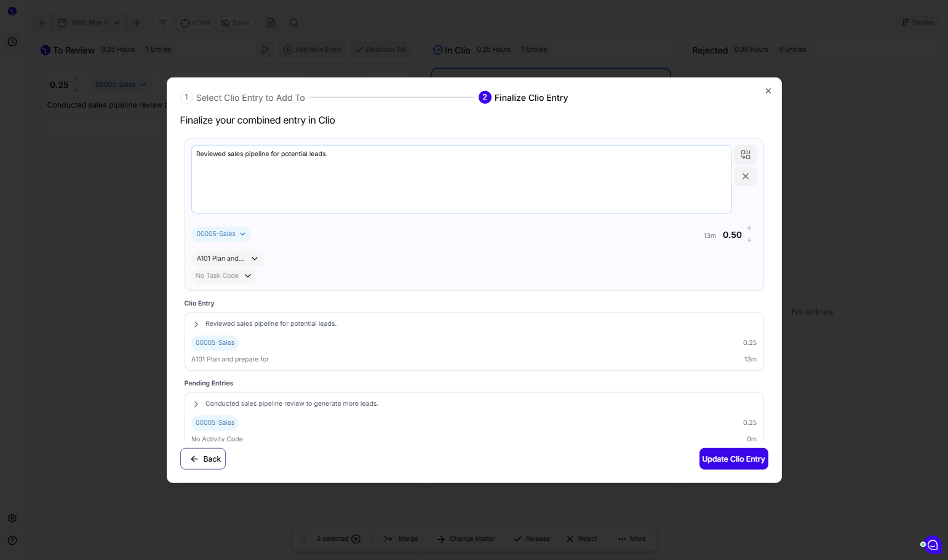Open the chat support widget
This screenshot has width=948, height=560.
point(933,545)
